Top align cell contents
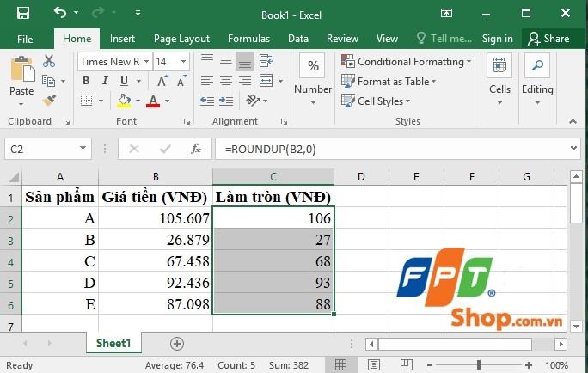 [x=207, y=60]
